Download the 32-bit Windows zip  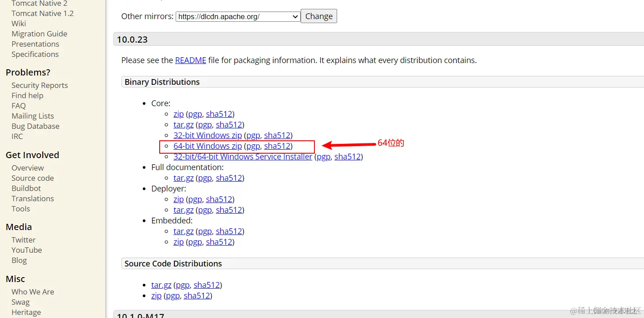[x=208, y=135]
